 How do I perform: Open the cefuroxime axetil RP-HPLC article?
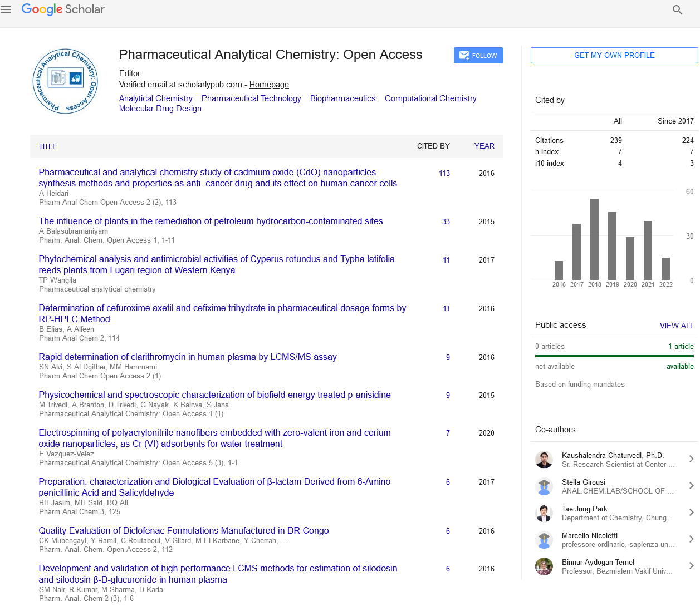pyautogui.click(x=222, y=314)
